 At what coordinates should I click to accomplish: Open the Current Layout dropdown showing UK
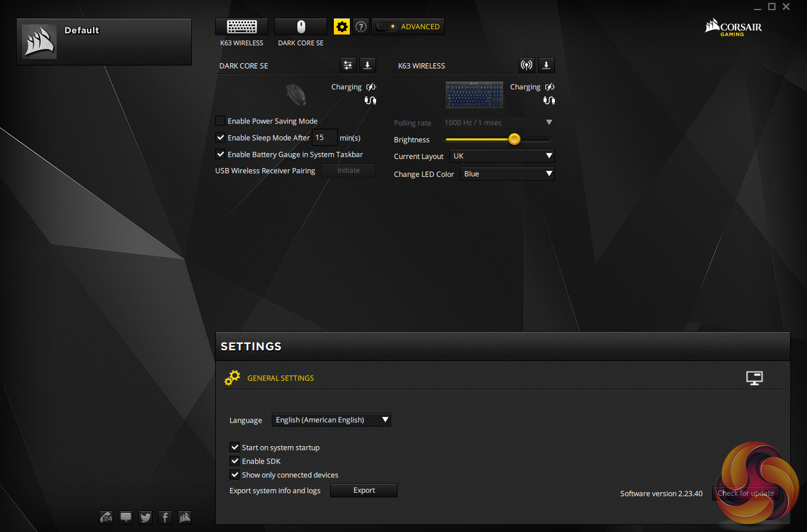[502, 156]
